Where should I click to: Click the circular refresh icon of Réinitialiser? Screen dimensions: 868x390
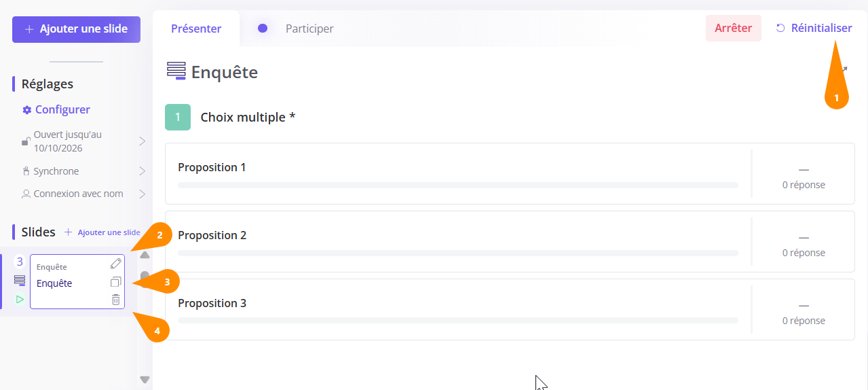[x=780, y=29]
